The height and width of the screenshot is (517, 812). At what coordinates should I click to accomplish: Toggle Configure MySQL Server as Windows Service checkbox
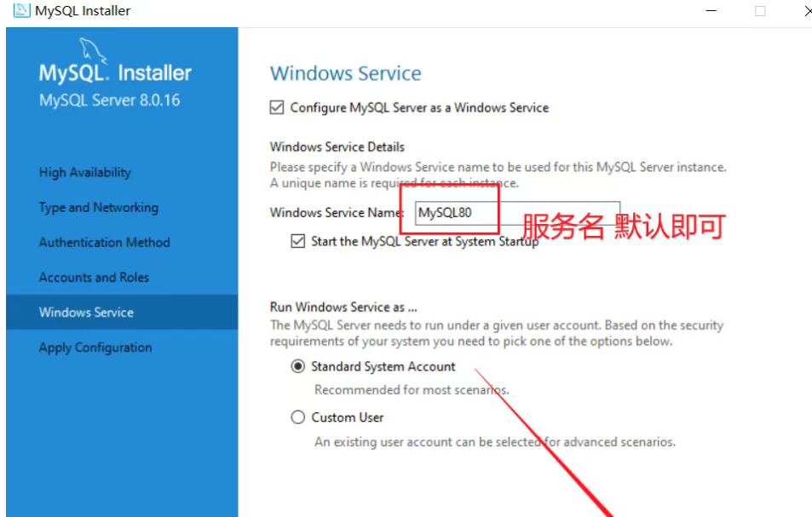277,107
